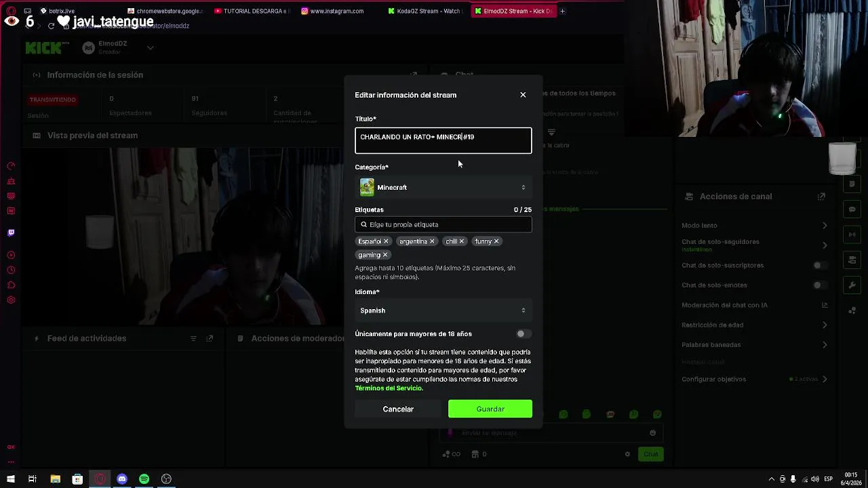
Task: Click the Enviar un mensaje chat field
Action: point(553,432)
